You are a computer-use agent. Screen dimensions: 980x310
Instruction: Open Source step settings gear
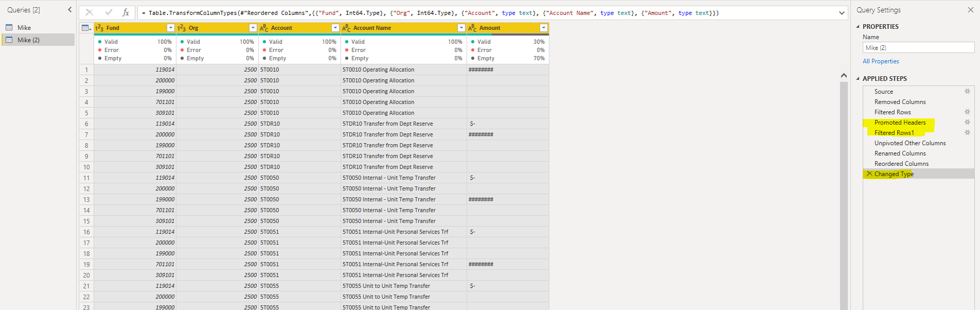click(967, 91)
